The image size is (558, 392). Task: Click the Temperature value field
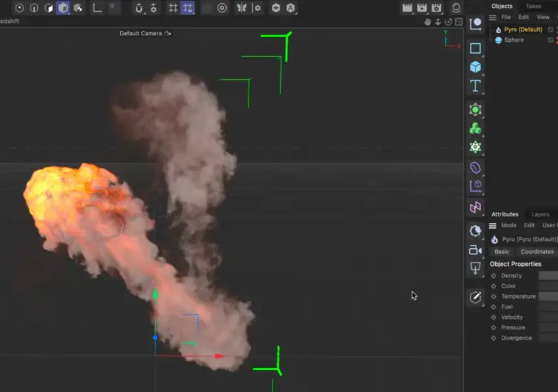[548, 297]
